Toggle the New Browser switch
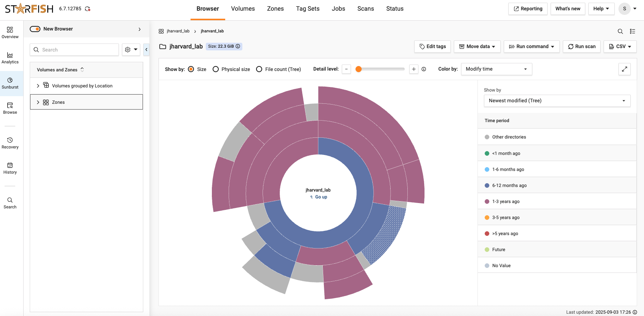The height and width of the screenshot is (316, 644). (x=35, y=29)
